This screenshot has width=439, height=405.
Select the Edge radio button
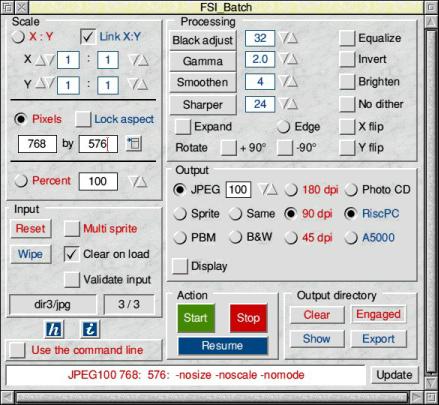(x=284, y=127)
